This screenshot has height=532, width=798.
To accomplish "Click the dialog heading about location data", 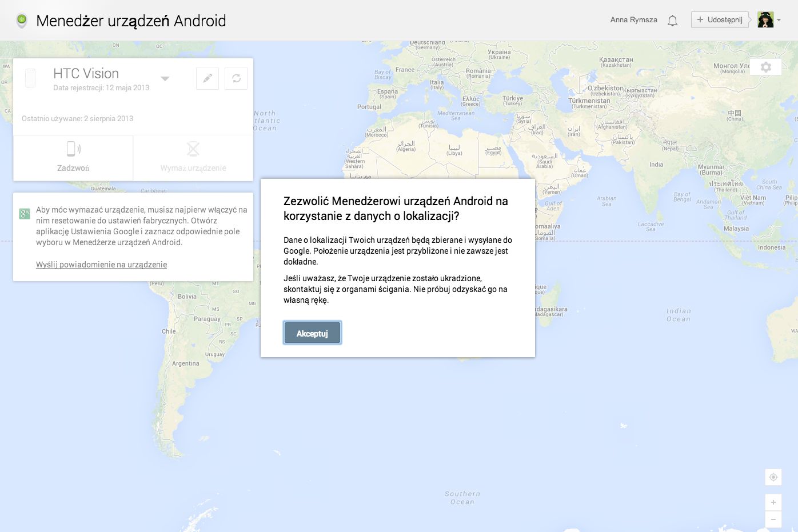I will [x=396, y=209].
